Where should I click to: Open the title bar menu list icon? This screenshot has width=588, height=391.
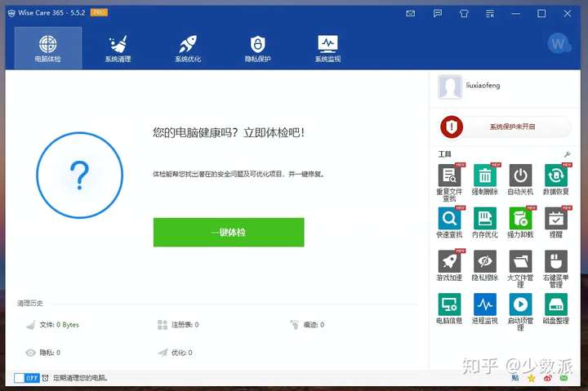coord(490,14)
